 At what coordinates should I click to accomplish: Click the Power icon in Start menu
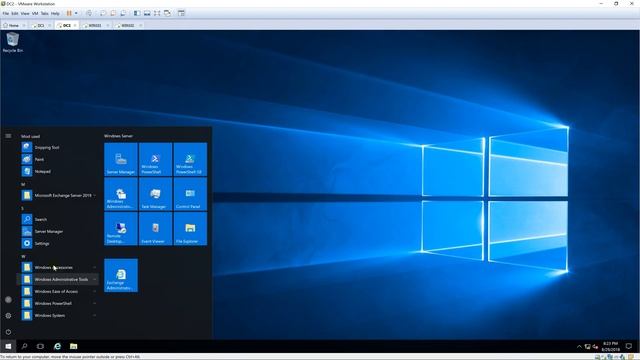click(8, 332)
